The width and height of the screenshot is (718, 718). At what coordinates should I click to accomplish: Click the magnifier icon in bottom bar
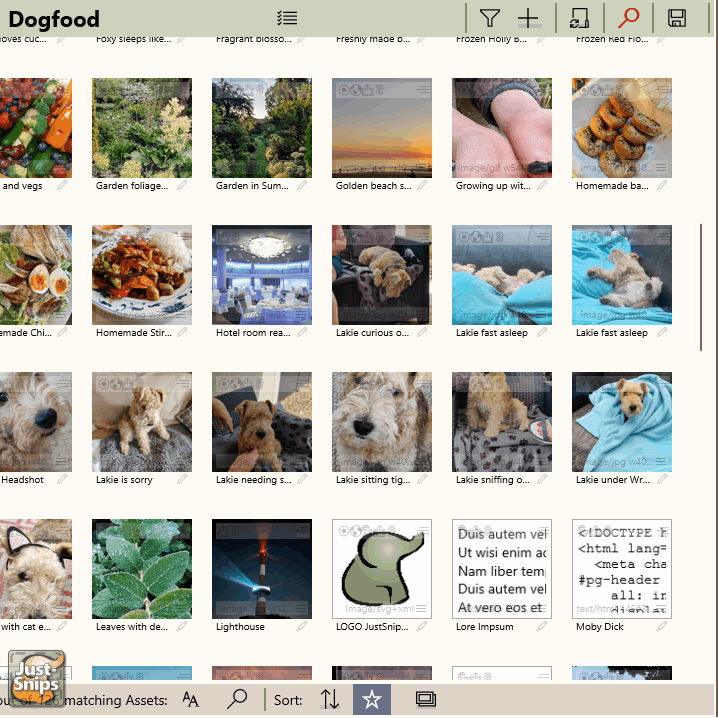(237, 699)
